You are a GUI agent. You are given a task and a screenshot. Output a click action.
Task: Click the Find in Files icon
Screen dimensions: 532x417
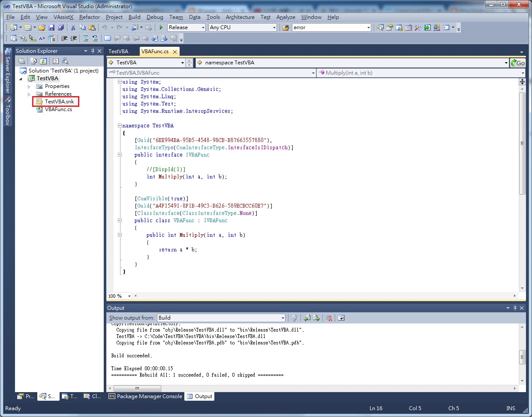click(286, 27)
